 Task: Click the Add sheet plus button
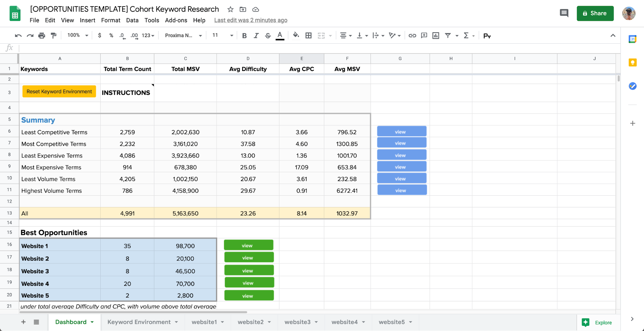pyautogui.click(x=23, y=322)
